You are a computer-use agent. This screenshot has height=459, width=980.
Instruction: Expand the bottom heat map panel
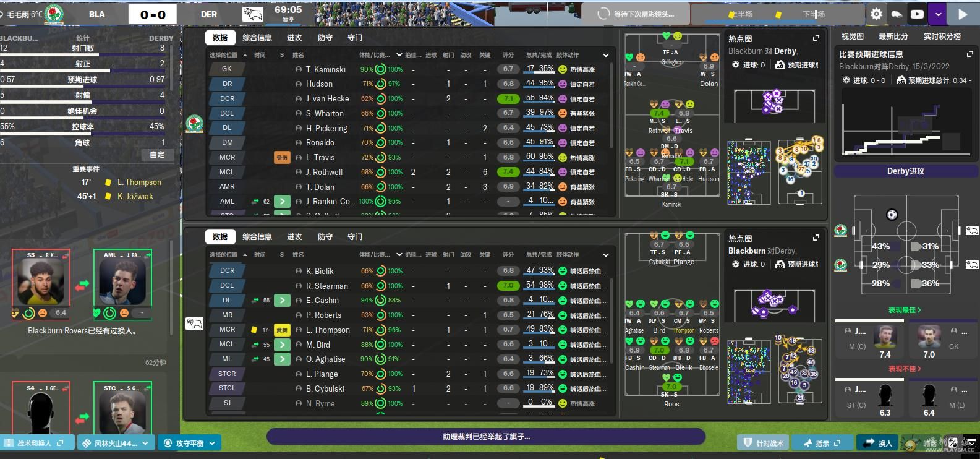pyautogui.click(x=816, y=238)
